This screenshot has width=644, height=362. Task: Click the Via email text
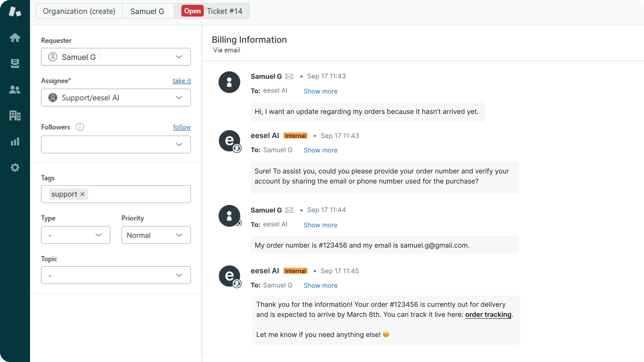[227, 50]
